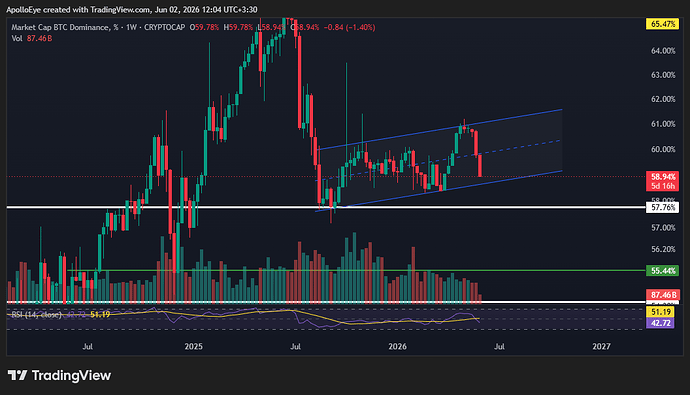This screenshot has width=690, height=395.
Task: Click the 2027 time axis label
Action: coord(601,347)
